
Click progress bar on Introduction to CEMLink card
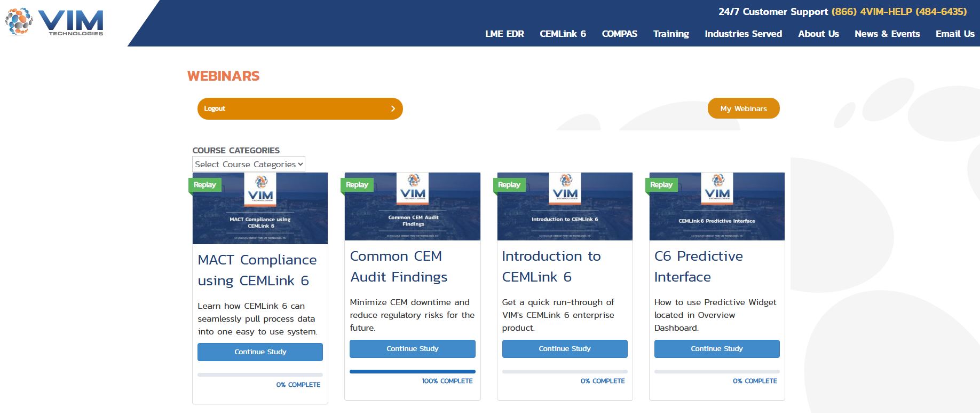click(565, 371)
